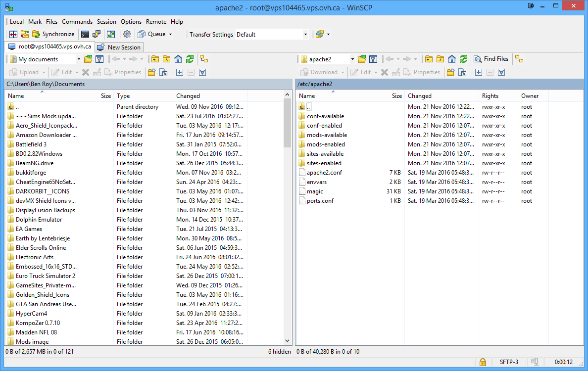The height and width of the screenshot is (371, 588).
Task: Click Find Files in the remote toolbar
Action: (x=491, y=59)
